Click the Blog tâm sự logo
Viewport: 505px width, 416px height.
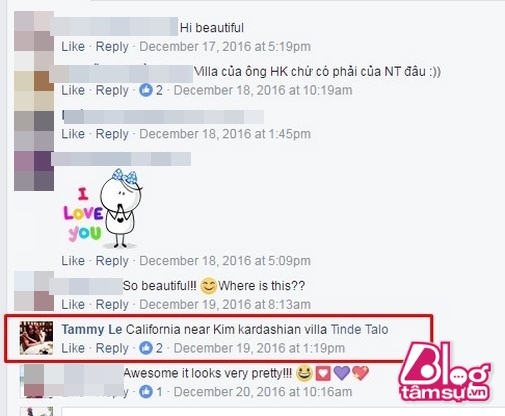445,373
